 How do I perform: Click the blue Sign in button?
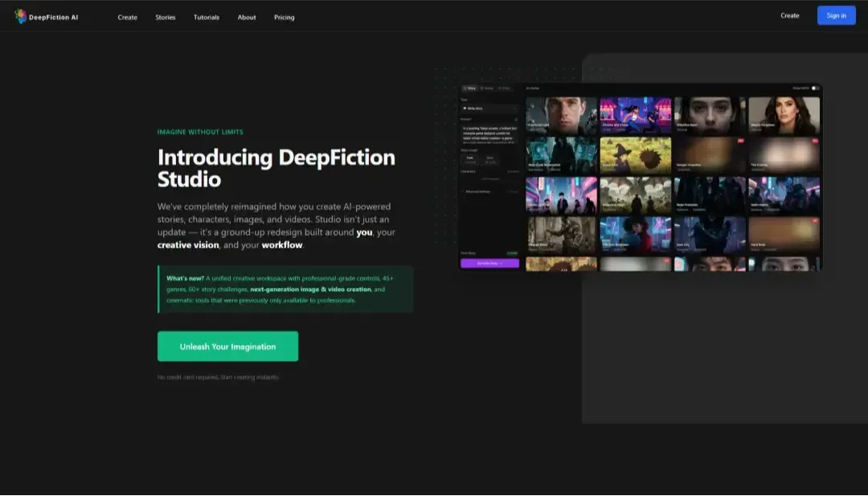[836, 15]
